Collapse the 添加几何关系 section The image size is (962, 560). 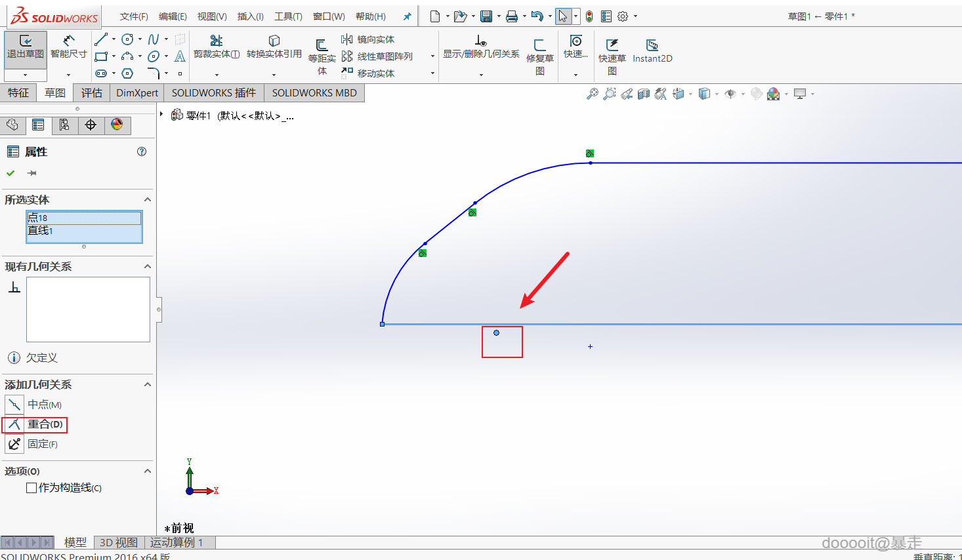[147, 384]
